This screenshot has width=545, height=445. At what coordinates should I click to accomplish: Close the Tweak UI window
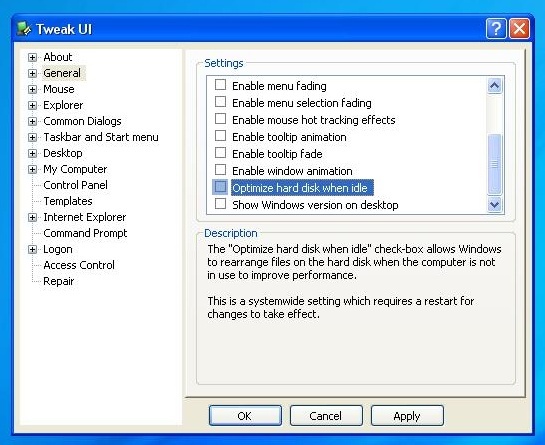[519, 29]
